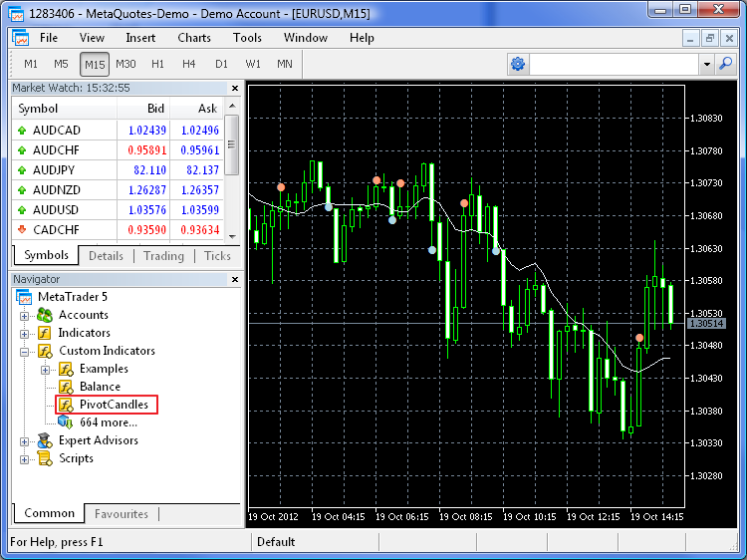Image resolution: width=747 pixels, height=560 pixels.
Task: Open the View menu
Action: pyautogui.click(x=92, y=38)
